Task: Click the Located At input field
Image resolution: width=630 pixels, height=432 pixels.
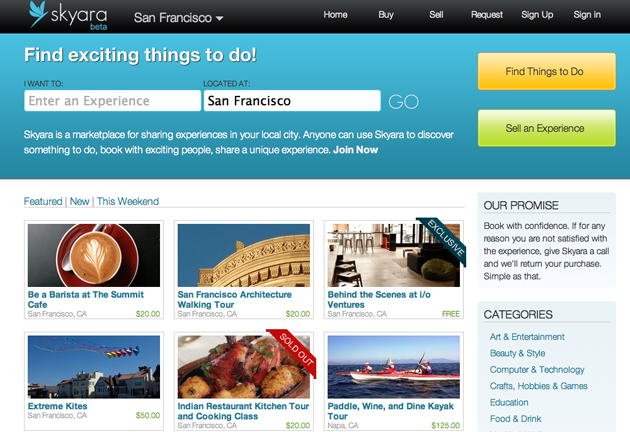Action: coord(292,100)
